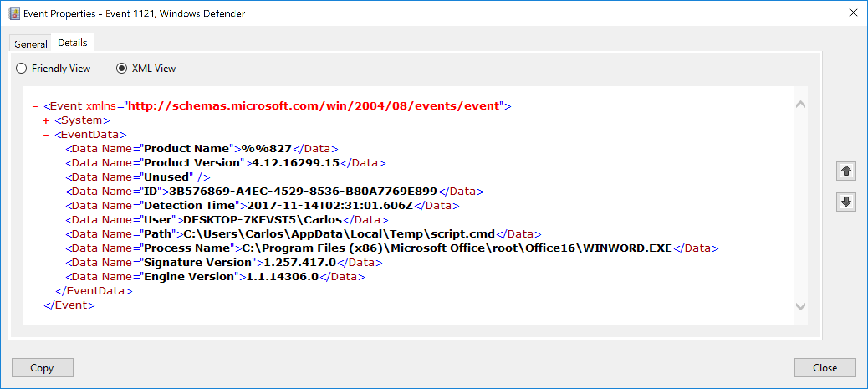Click the ID value 3B576869-A4EC-4529-8536-B80A7769E899
The width and height of the screenshot is (868, 389).
(303, 191)
